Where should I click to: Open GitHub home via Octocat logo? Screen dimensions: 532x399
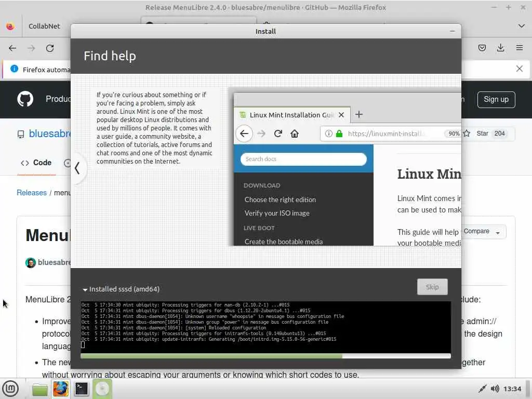click(x=25, y=99)
